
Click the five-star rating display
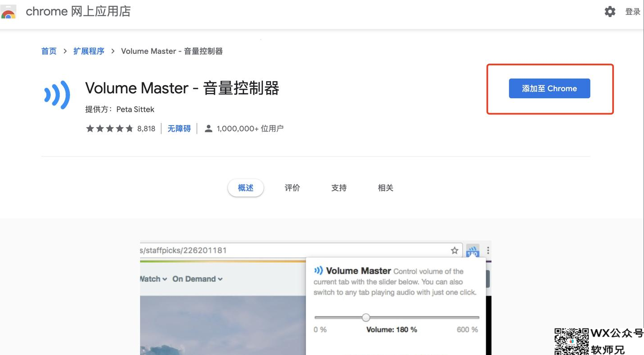tap(110, 129)
